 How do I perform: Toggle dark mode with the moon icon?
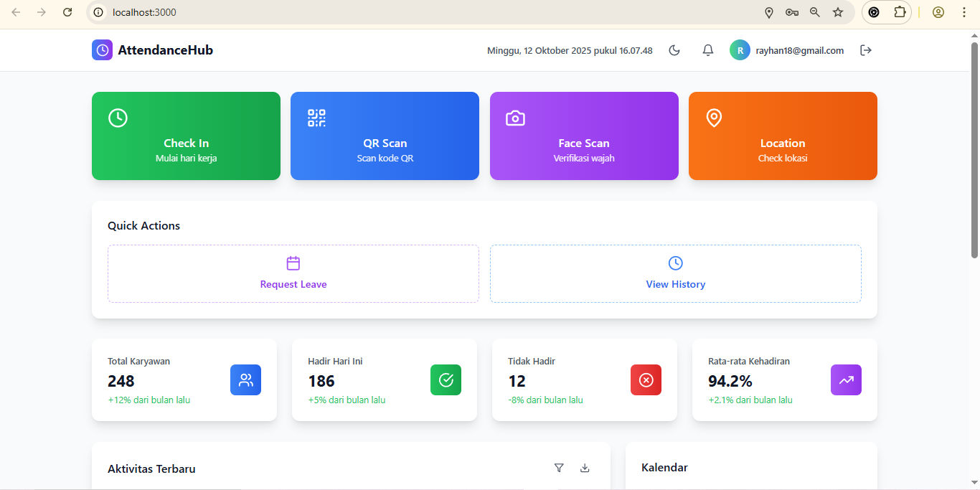coord(674,50)
